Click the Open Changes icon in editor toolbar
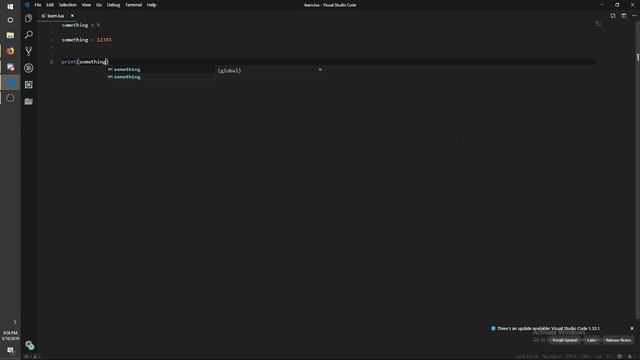640x360 pixels. click(x=613, y=16)
